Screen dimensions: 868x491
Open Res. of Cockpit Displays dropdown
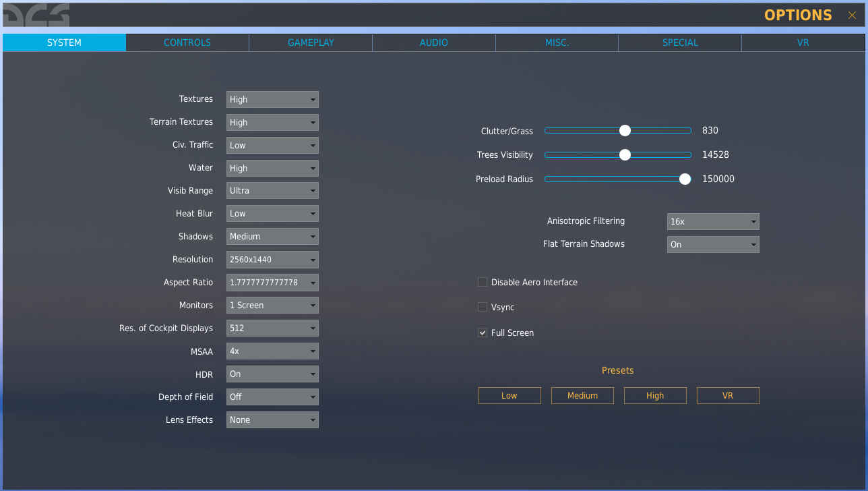point(272,328)
